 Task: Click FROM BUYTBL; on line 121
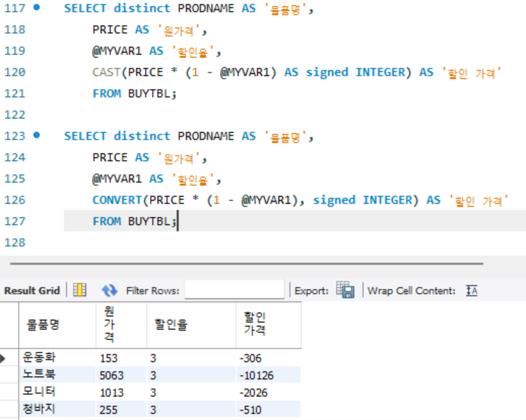coord(134,93)
